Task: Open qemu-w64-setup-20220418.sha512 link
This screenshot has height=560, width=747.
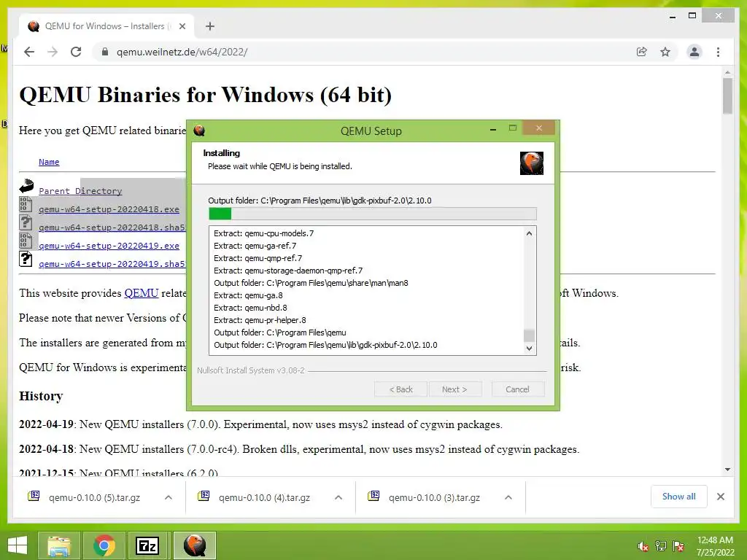Action: [x=112, y=227]
